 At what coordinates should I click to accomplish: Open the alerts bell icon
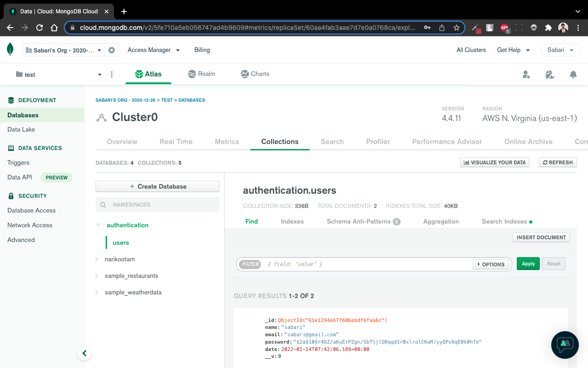tap(573, 75)
